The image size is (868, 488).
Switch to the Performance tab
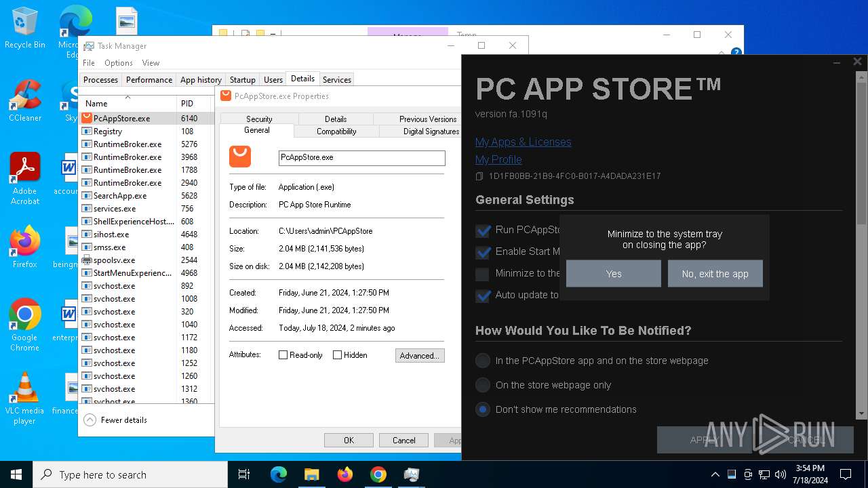tap(149, 79)
